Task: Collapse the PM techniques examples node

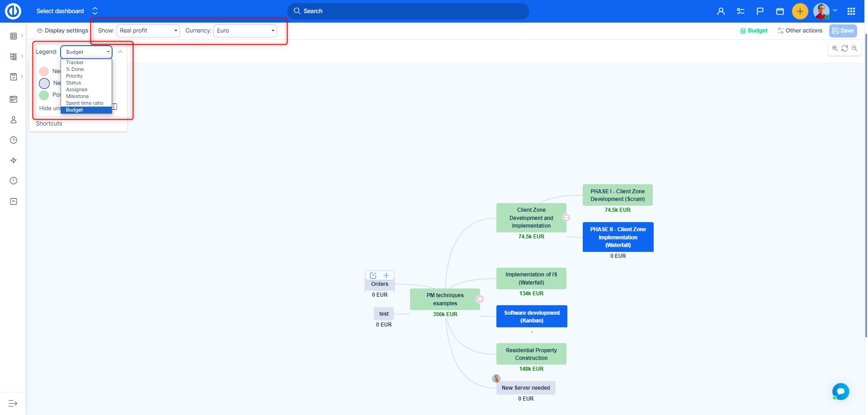Action: pos(480,299)
